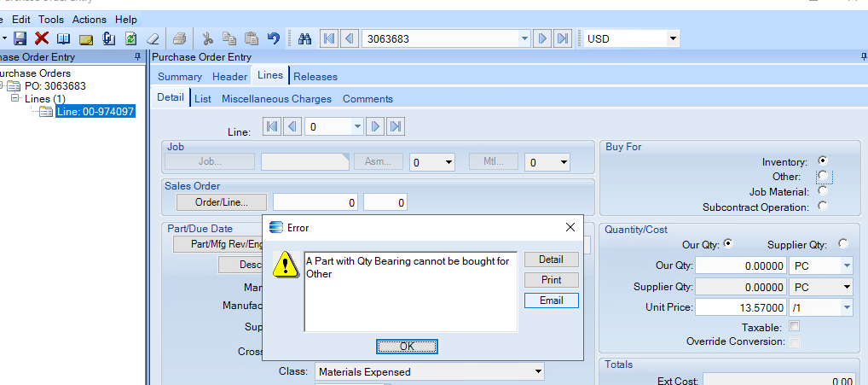
Task: Go to previous line in Line navigator
Action: [292, 127]
